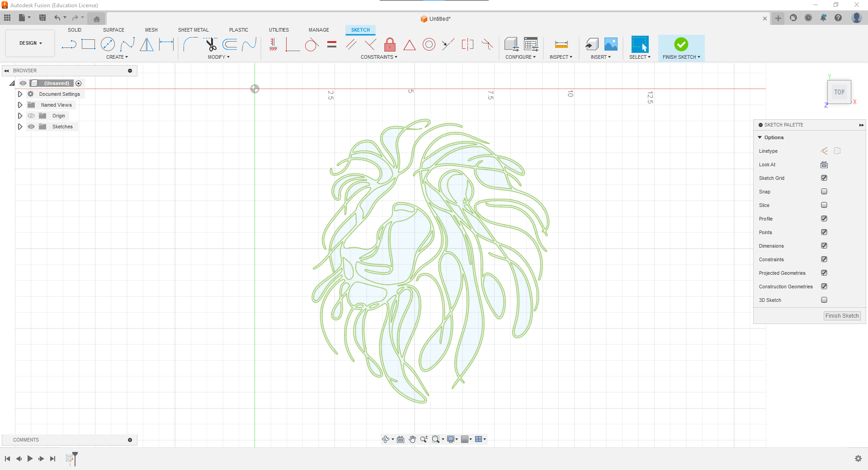Screen dimensions: 868x470
Task: Expand the Origin tree node
Action: [x=20, y=116]
